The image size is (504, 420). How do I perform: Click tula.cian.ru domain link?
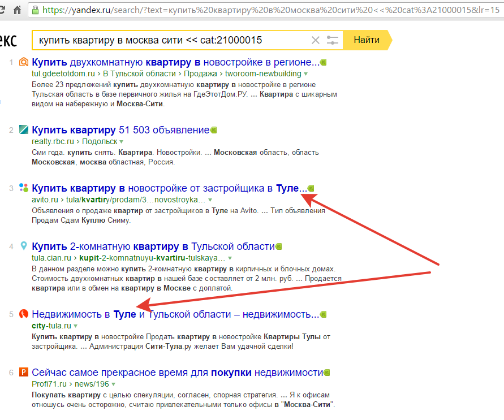tap(51, 258)
